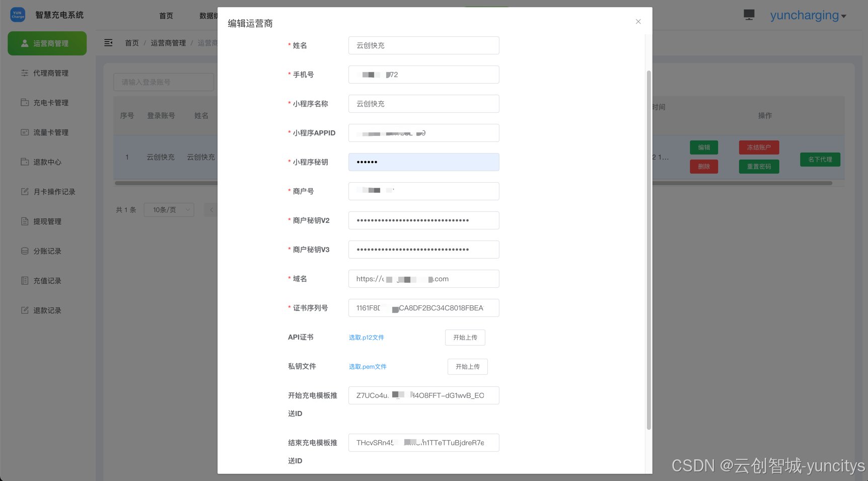
Task: Click the 充值记录 list icon
Action: click(24, 281)
